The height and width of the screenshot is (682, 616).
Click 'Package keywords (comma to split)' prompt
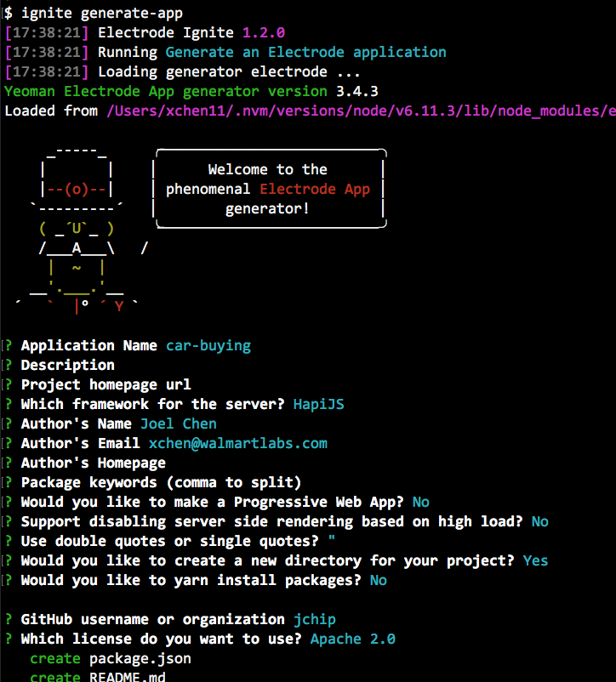click(162, 482)
